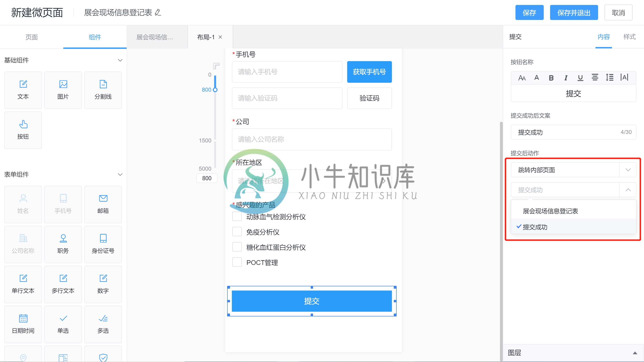Screen dimensions: 644x362
Task: Edit the 提交成功 success message field
Action: pyautogui.click(x=573, y=132)
